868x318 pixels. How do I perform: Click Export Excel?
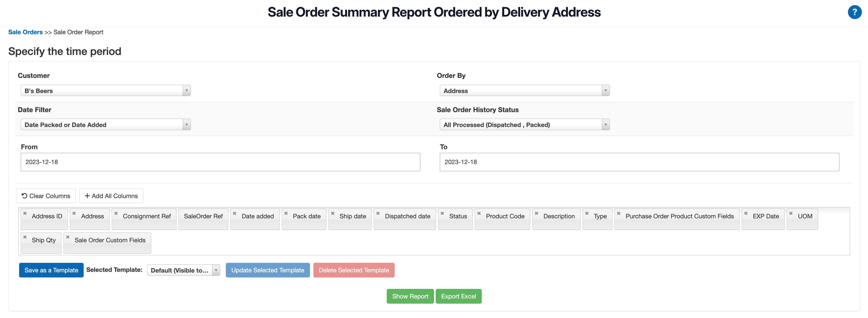pos(459,296)
